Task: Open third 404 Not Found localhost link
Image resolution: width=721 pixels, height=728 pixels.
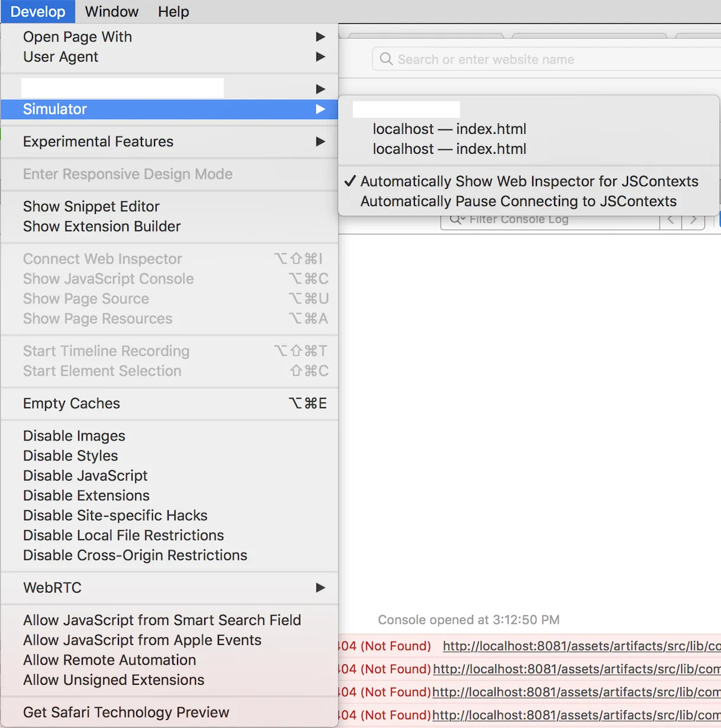Action: coord(577,692)
